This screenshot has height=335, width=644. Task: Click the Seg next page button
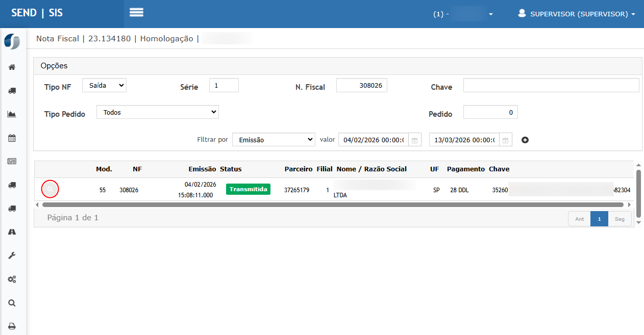pos(620,219)
